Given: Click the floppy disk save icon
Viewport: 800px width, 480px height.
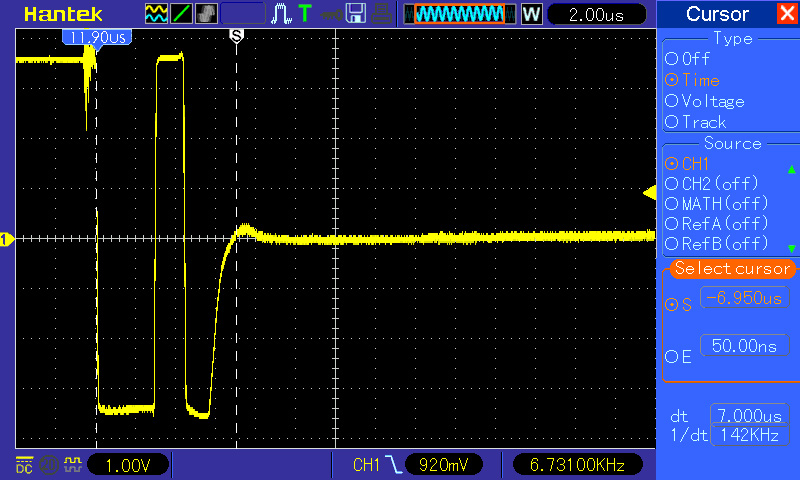Looking at the screenshot, I should 355,14.
